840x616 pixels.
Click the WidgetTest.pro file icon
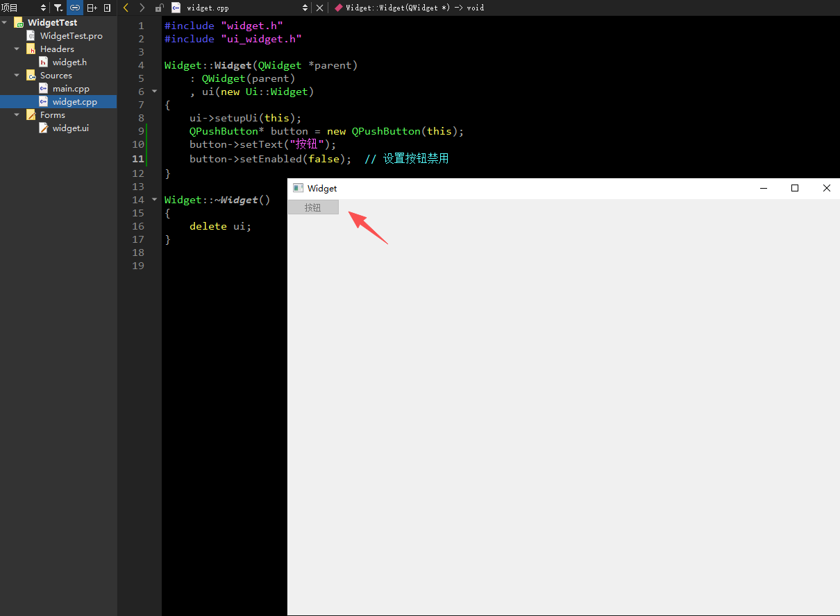click(x=31, y=36)
